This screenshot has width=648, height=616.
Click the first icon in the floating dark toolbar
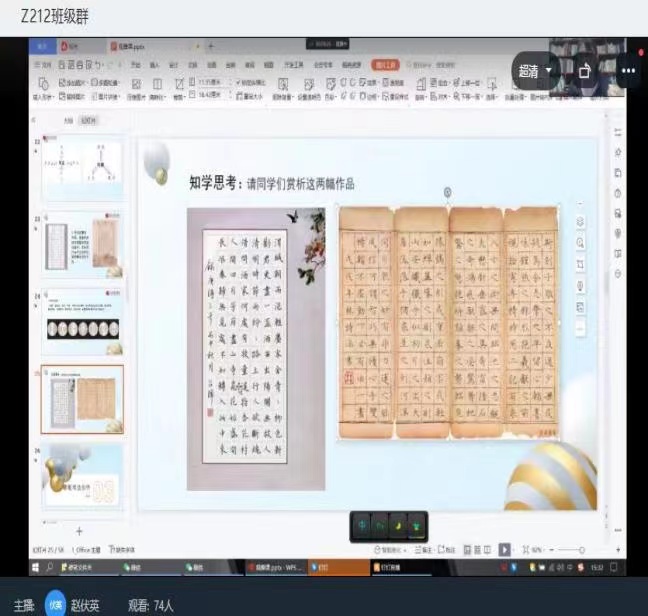tap(363, 525)
